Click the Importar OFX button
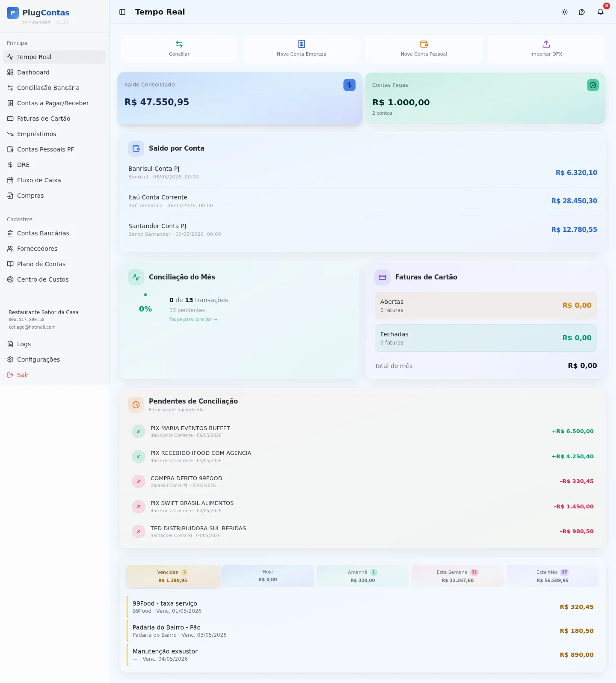616x683 pixels. click(x=546, y=49)
